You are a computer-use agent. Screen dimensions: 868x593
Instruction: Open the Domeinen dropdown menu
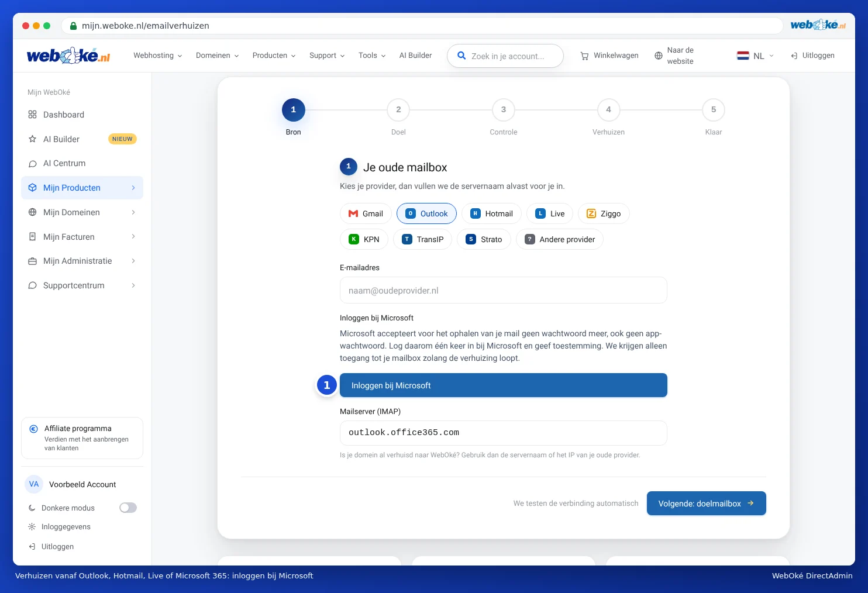(x=217, y=56)
